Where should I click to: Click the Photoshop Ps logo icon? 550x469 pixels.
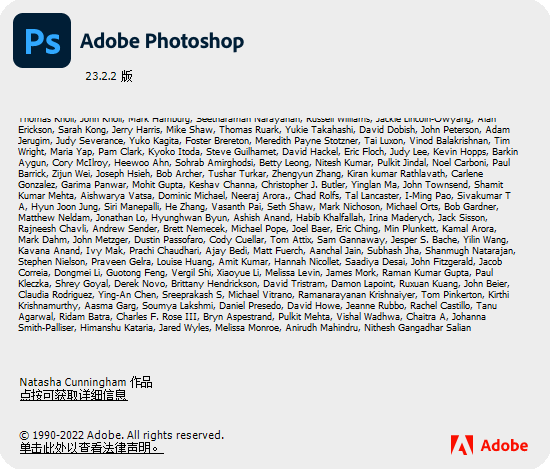pos(42,40)
